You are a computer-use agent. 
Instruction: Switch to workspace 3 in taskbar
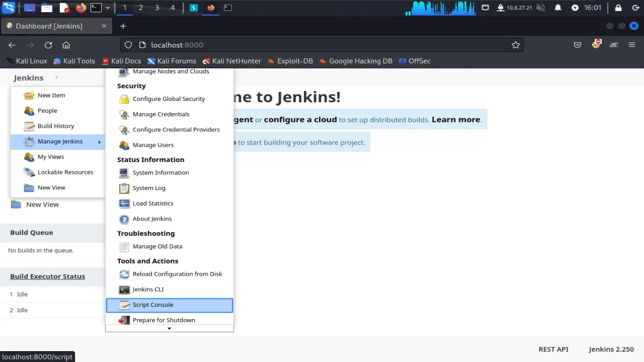(x=157, y=8)
